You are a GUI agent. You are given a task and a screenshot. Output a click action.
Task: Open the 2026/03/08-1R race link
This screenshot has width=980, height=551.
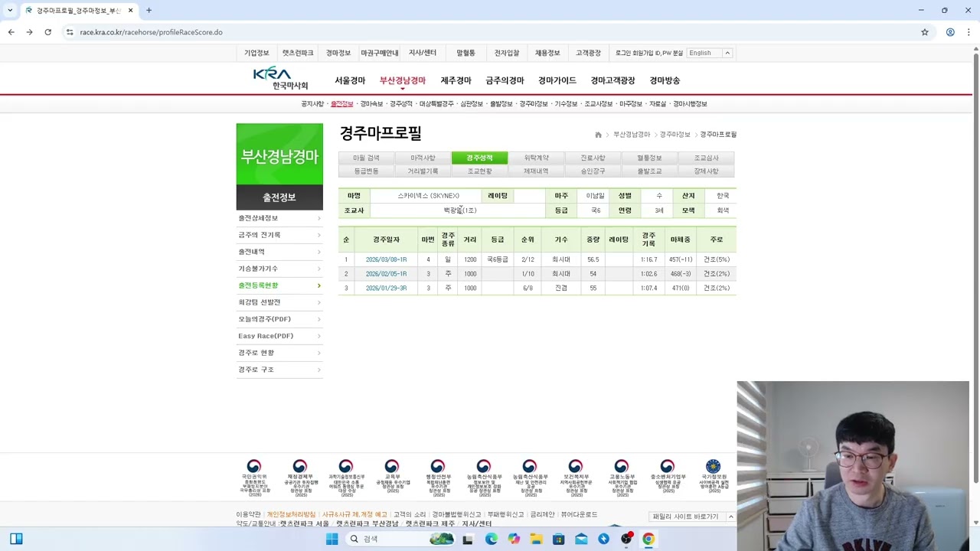click(x=386, y=260)
